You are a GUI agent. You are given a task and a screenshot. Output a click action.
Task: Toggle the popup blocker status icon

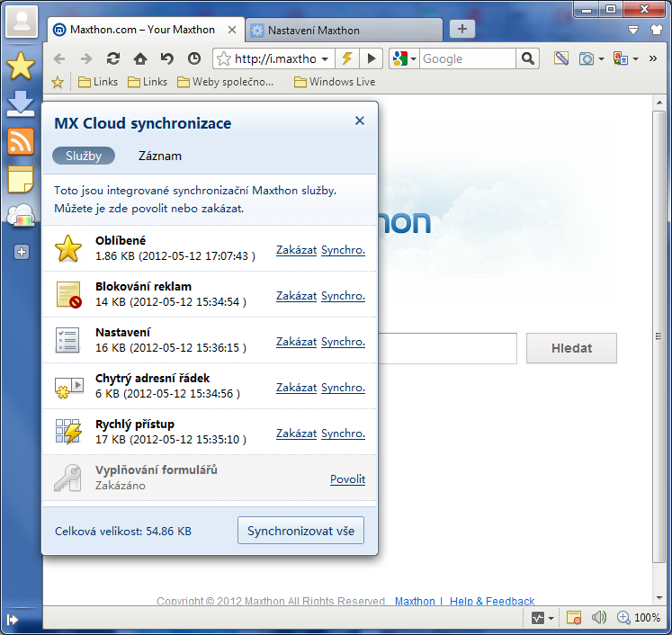tap(573, 618)
